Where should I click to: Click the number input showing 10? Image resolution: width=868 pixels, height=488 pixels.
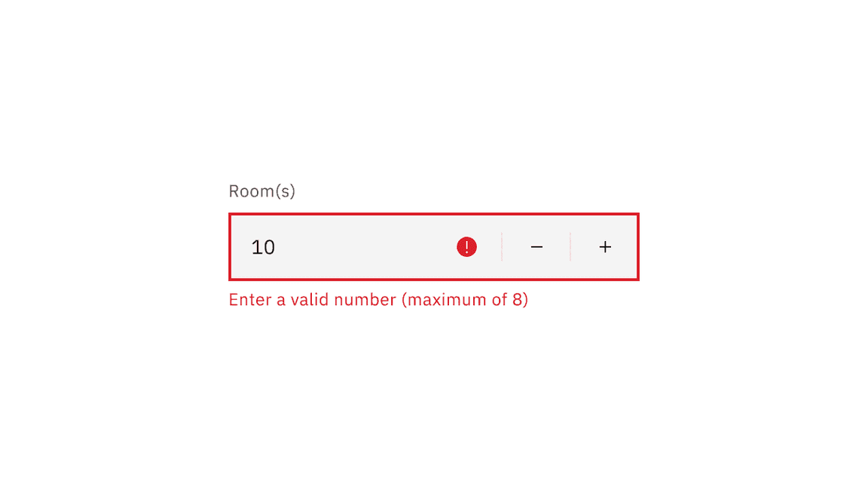click(339, 246)
